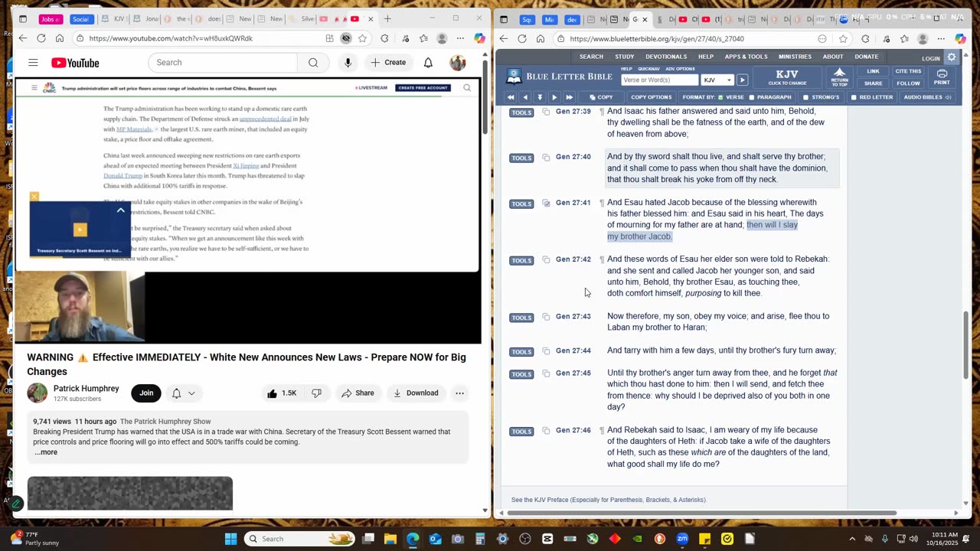
Task: Open Tools menu for Gen 27:40
Action: tap(521, 158)
